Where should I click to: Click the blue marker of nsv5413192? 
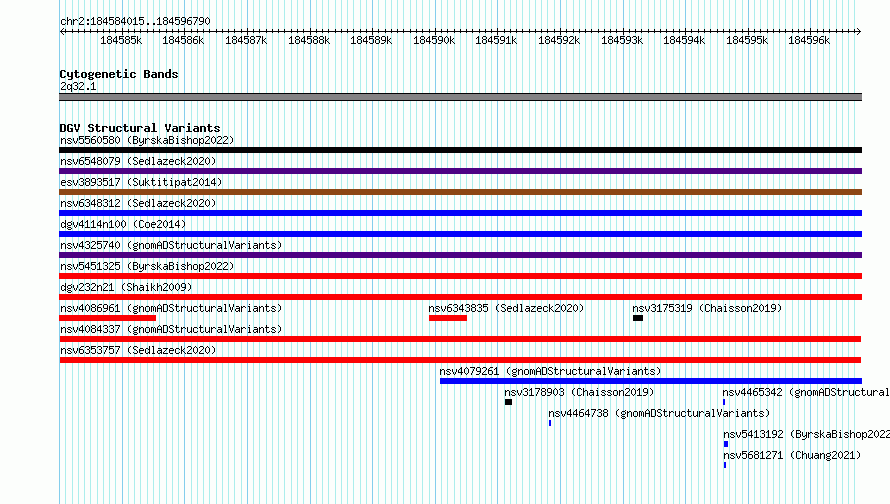tap(726, 444)
